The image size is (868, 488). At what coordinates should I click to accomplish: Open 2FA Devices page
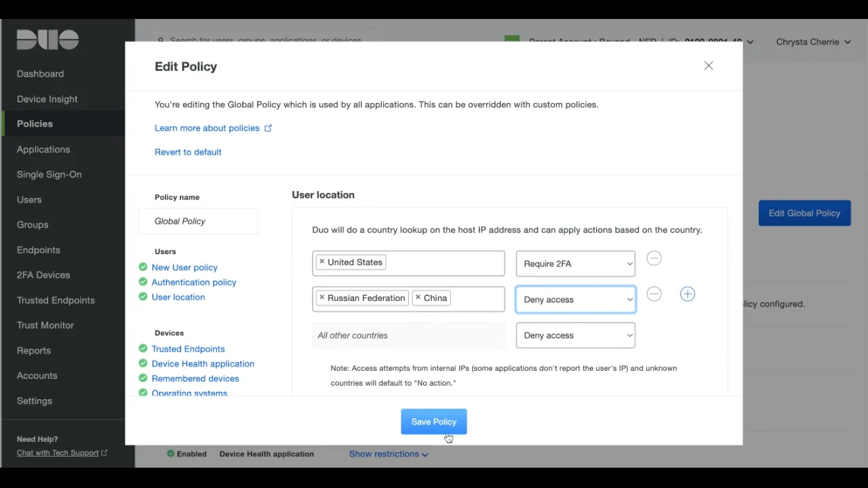[43, 275]
